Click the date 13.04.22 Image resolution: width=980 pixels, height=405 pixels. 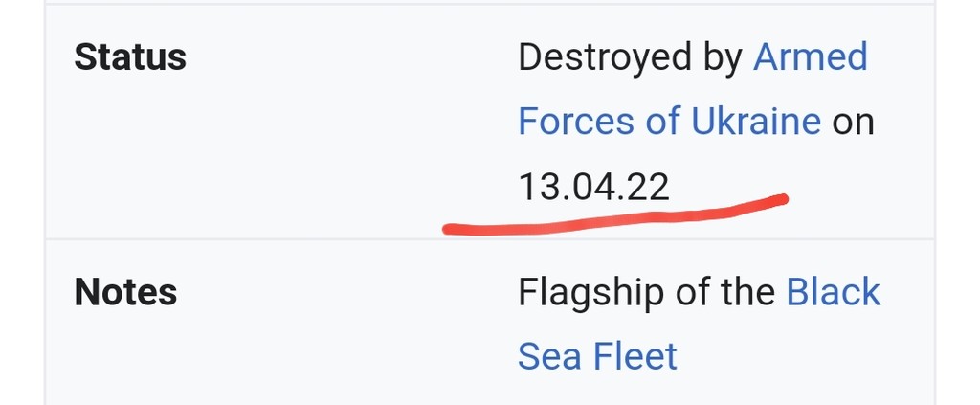(x=593, y=186)
